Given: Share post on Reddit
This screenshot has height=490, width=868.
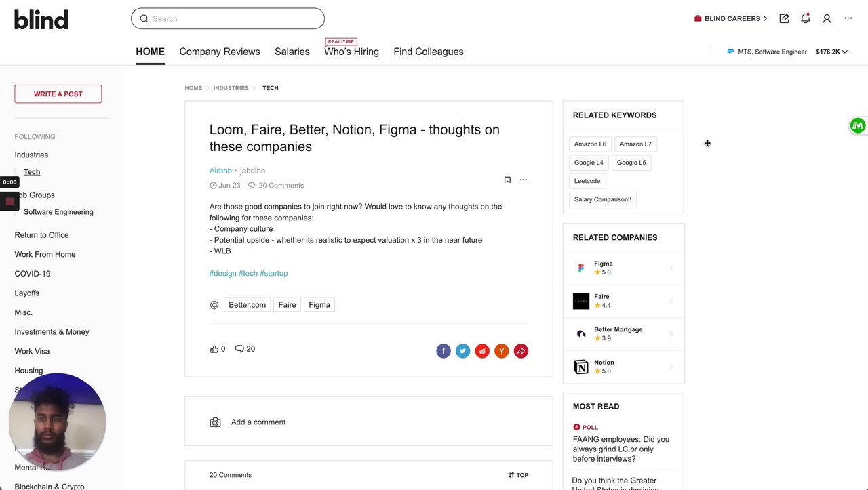Looking at the screenshot, I should click(482, 351).
